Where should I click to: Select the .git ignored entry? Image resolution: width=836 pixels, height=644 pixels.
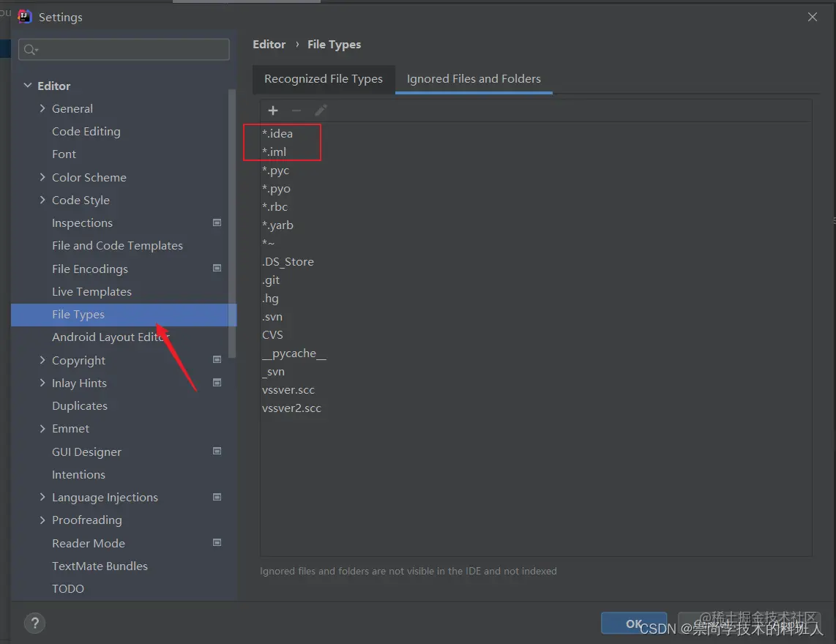(536, 280)
